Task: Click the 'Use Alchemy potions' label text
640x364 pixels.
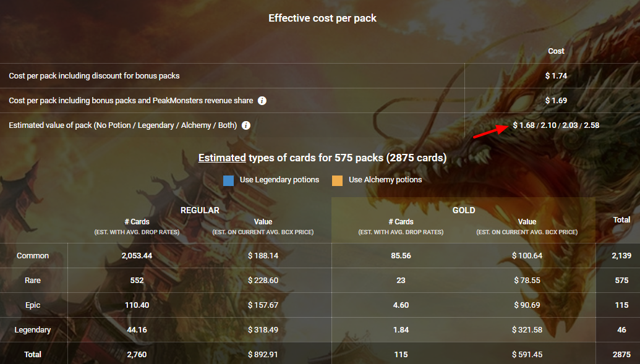Action: pyautogui.click(x=385, y=180)
